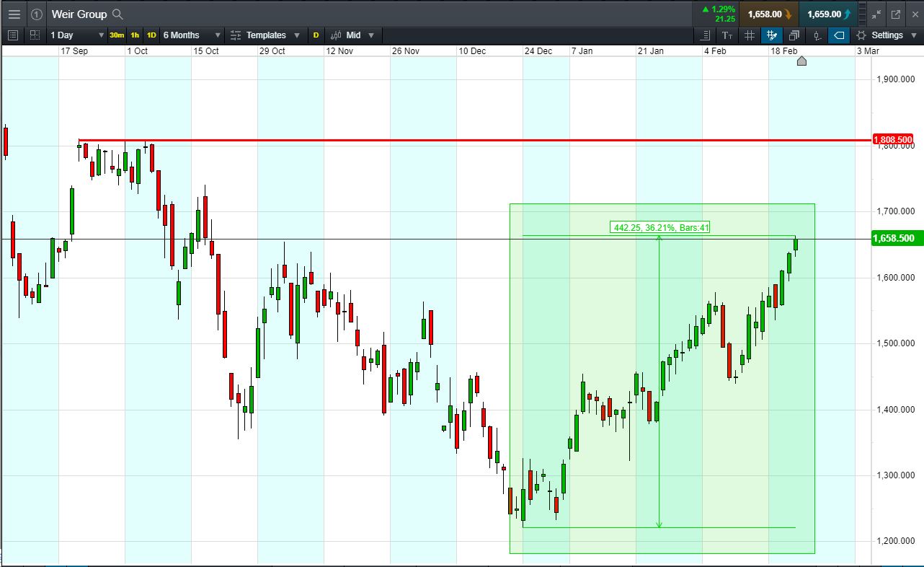924x567 pixels.
Task: Open the order book list icon
Action: (704, 35)
